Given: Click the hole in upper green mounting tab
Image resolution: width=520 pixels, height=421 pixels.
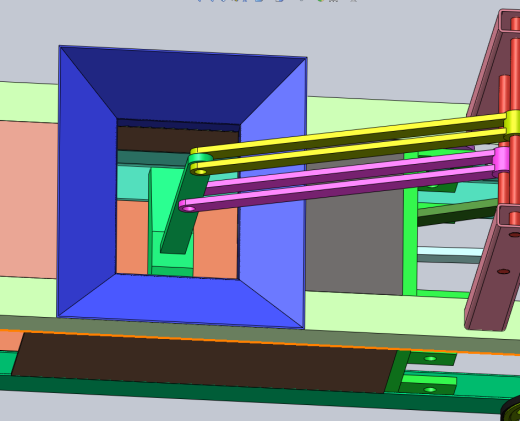Looking at the screenshot, I should (x=431, y=359).
